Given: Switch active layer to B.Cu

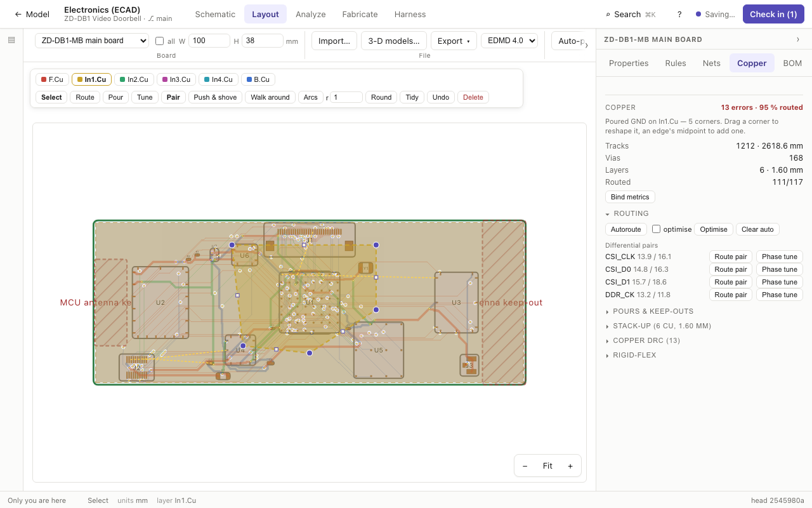Looking at the screenshot, I should (258, 79).
